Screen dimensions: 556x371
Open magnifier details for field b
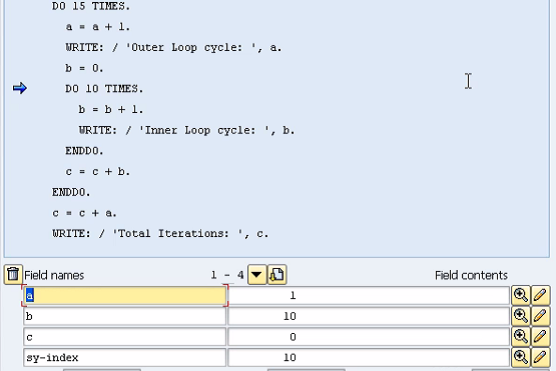click(521, 316)
